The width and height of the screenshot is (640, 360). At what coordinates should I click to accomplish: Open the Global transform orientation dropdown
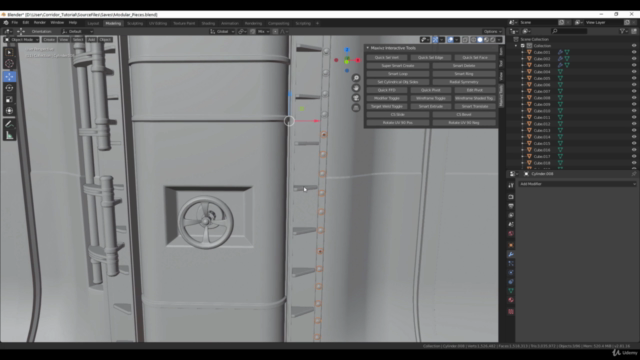click(222, 31)
